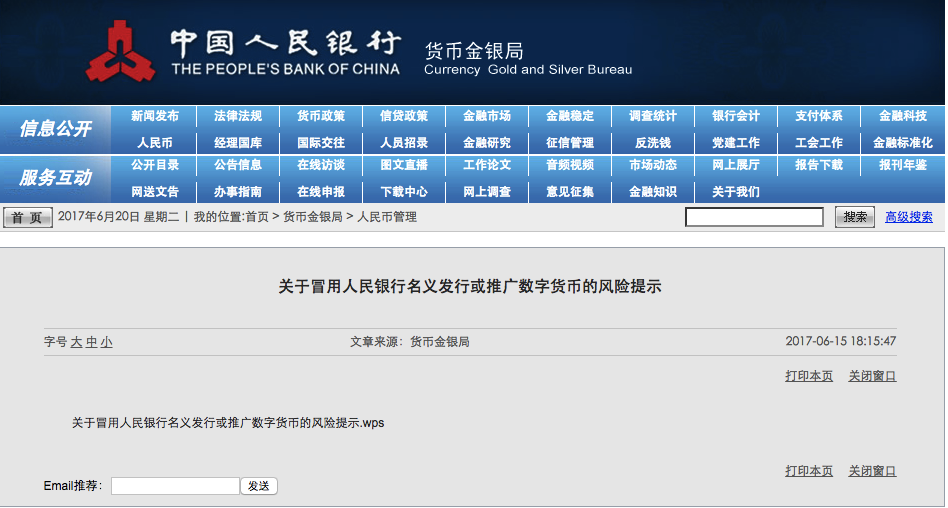948x508 pixels.
Task: Open 关于我们 page
Action: pos(736,192)
